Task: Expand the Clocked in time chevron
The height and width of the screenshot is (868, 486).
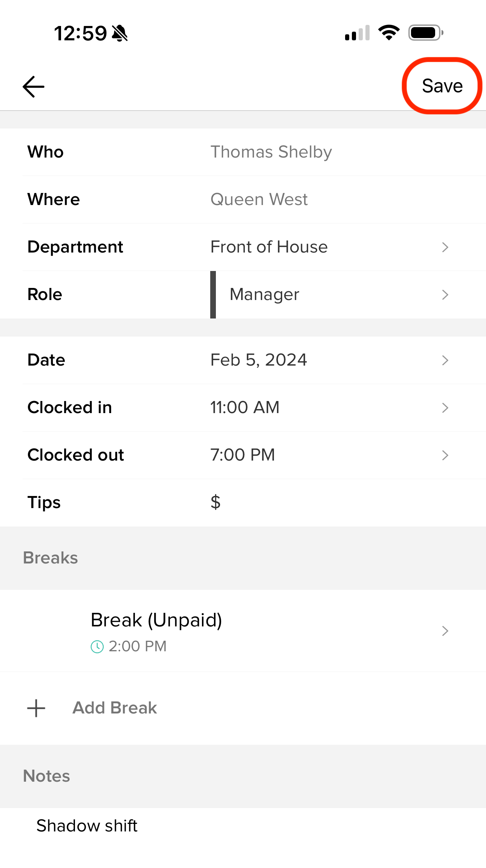Action: point(445,408)
